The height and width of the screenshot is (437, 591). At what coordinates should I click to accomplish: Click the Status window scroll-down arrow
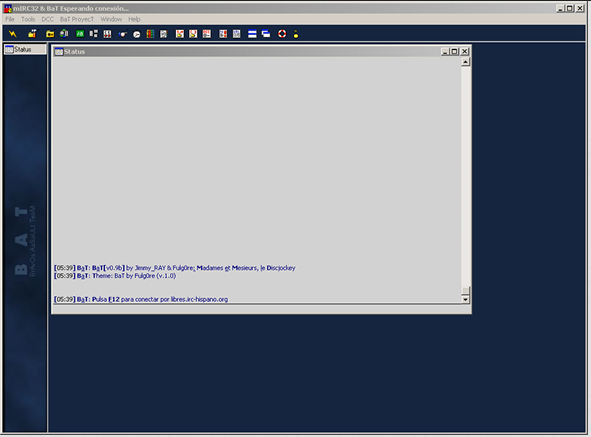point(465,299)
